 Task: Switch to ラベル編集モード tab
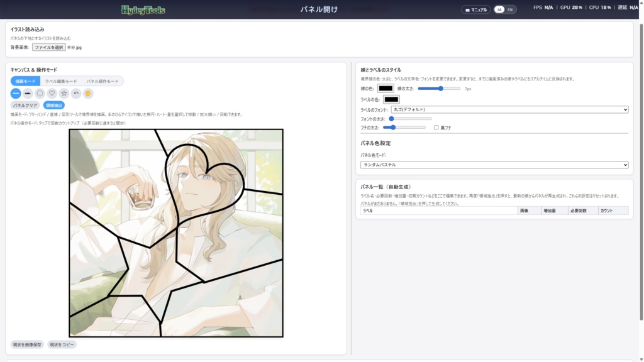point(61,81)
